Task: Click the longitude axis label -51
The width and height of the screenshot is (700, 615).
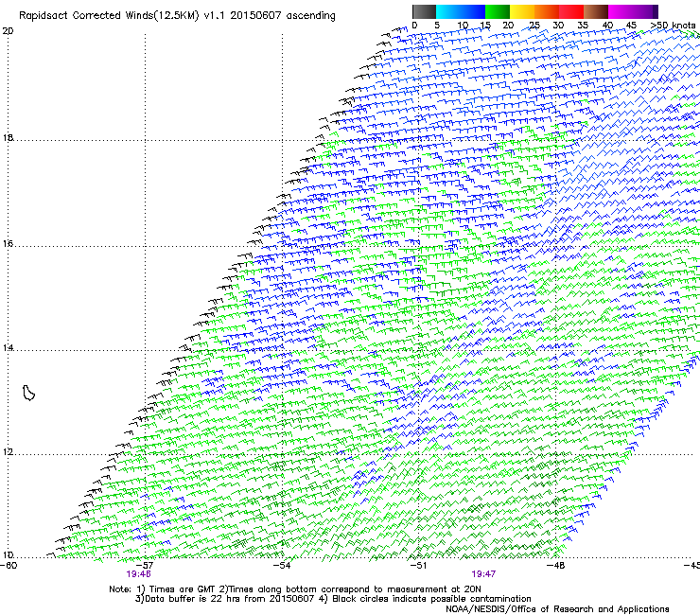Action: pos(418,566)
